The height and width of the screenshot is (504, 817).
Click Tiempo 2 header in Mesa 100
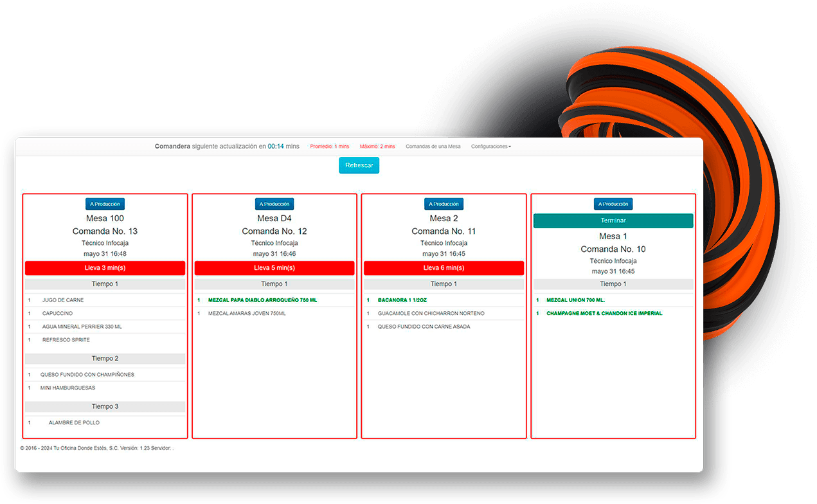[x=105, y=359]
